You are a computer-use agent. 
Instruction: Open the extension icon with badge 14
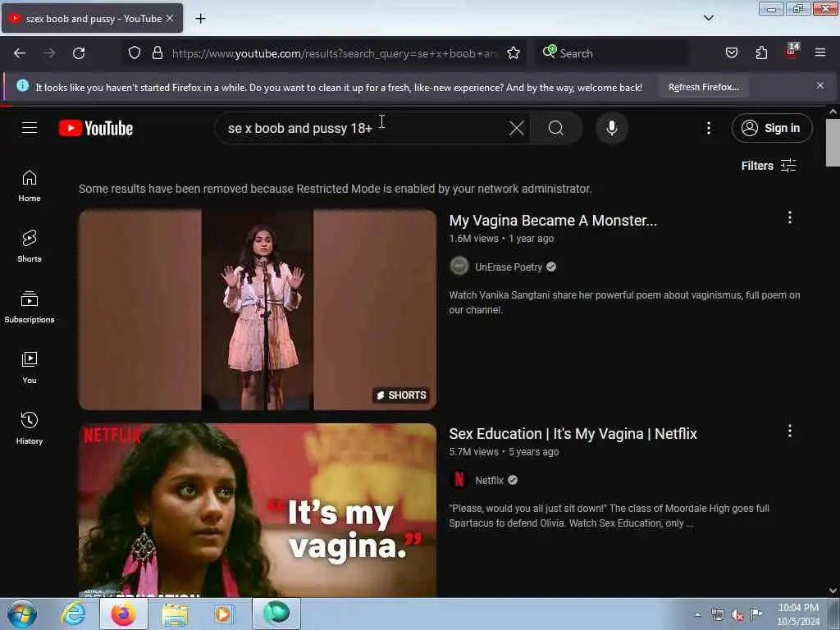coord(792,52)
